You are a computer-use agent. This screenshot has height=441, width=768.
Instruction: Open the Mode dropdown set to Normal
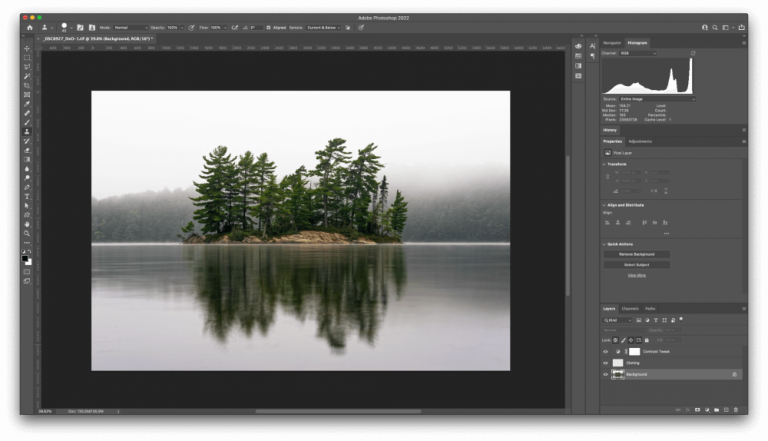tap(130, 28)
